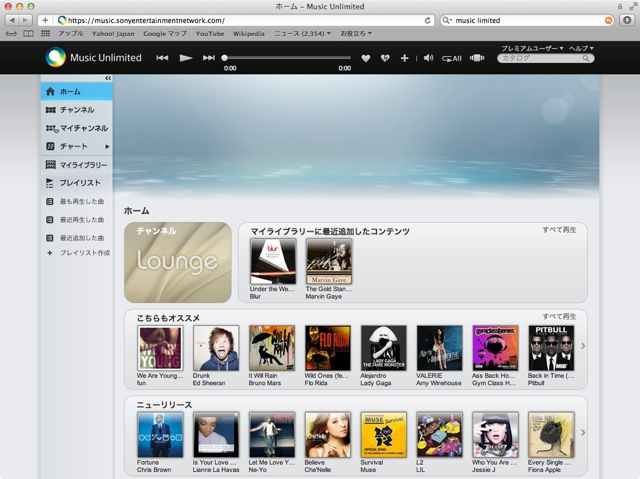Open the お役立ち bookmarks dropdown
Viewport: 640px width, 479px height.
pyautogui.click(x=356, y=33)
